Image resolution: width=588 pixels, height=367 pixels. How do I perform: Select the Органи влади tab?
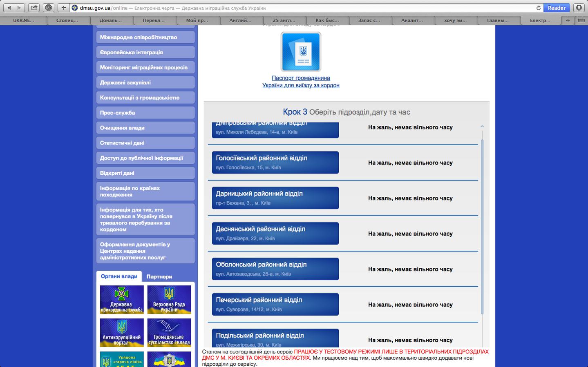point(119,276)
